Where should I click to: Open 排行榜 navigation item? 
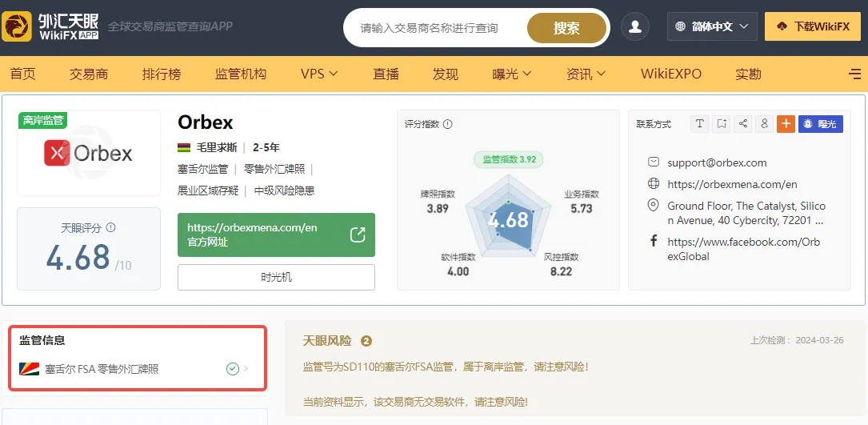161,74
